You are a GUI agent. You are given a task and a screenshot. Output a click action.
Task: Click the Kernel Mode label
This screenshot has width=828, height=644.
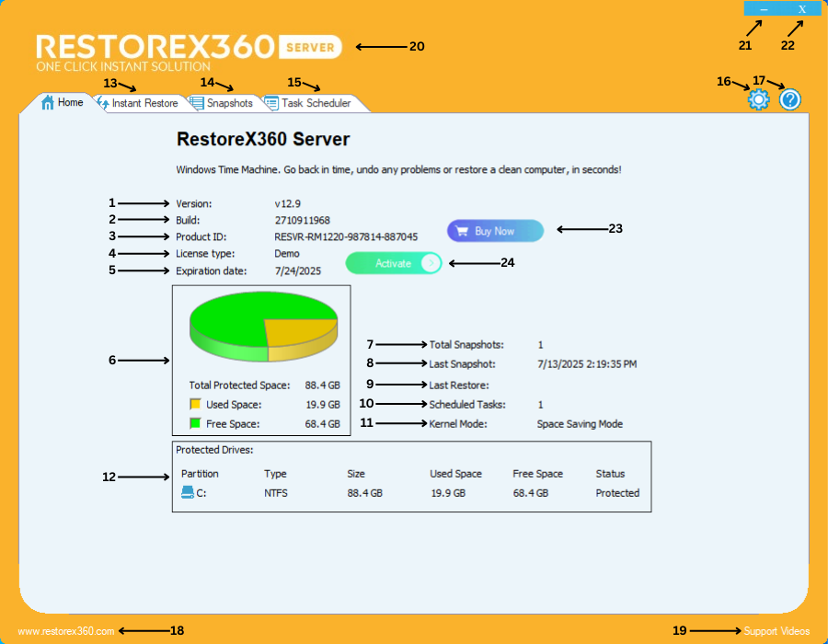(x=458, y=424)
